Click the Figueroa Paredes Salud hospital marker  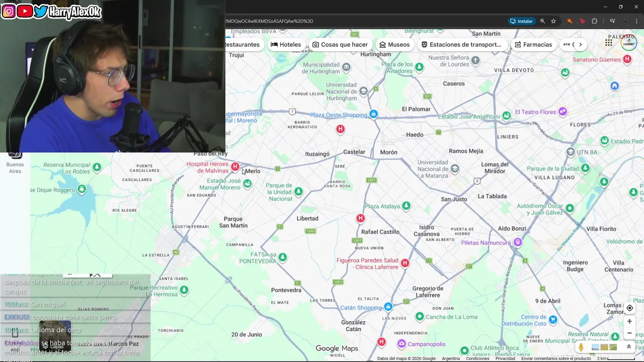click(405, 263)
